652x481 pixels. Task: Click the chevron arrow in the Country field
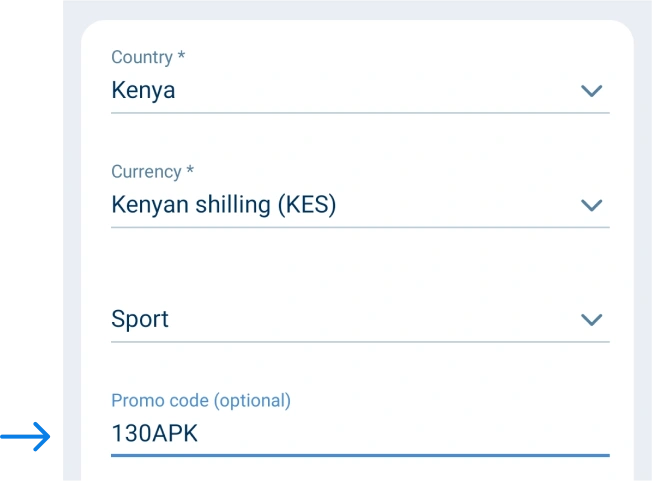[591, 91]
